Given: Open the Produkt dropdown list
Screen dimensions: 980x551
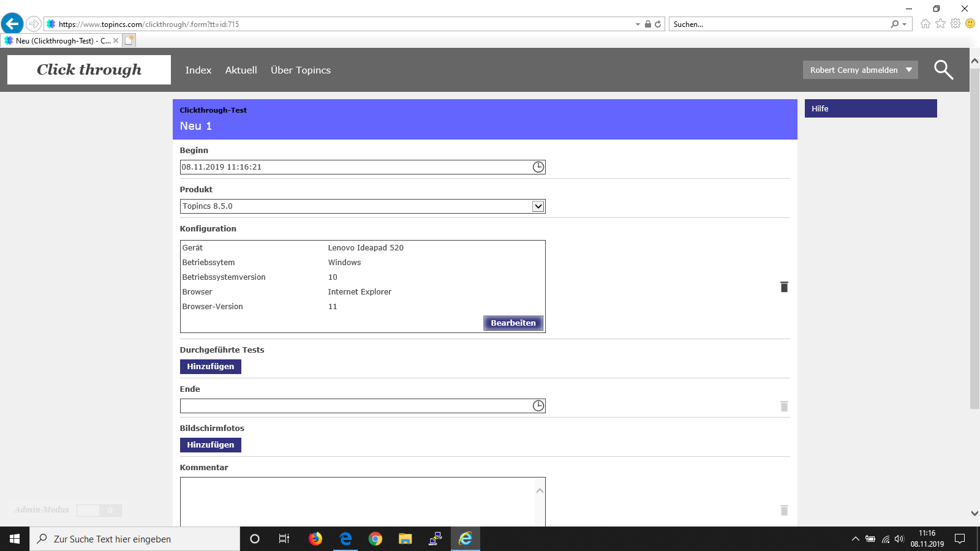Looking at the screenshot, I should [x=538, y=206].
